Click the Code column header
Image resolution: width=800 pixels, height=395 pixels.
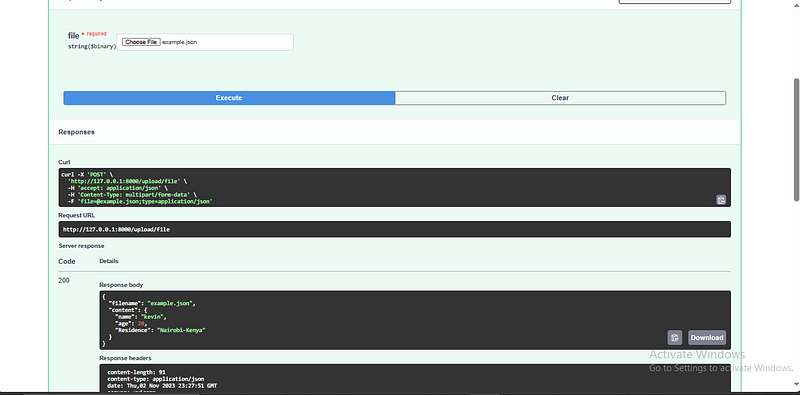pyautogui.click(x=67, y=261)
